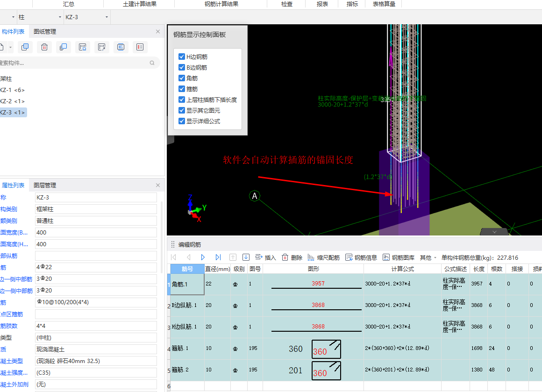Open dropdown arrow next to new component icon
This screenshot has width=542, height=392.
pos(11,47)
